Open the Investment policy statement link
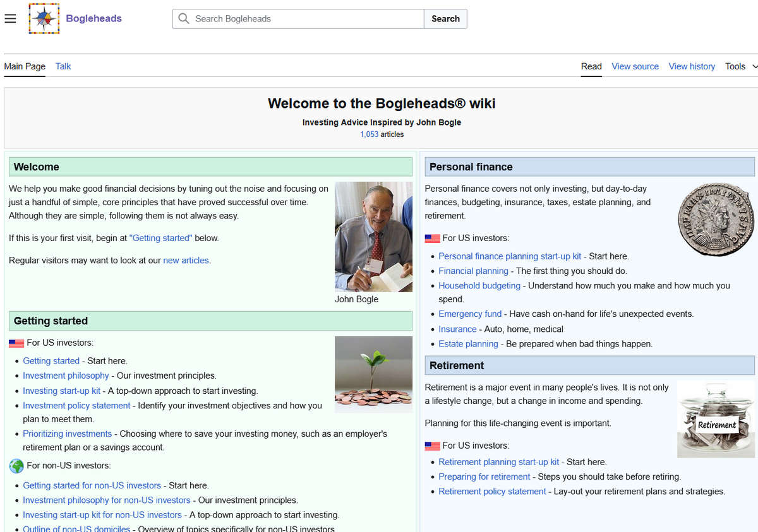This screenshot has width=758, height=532. [x=76, y=406]
